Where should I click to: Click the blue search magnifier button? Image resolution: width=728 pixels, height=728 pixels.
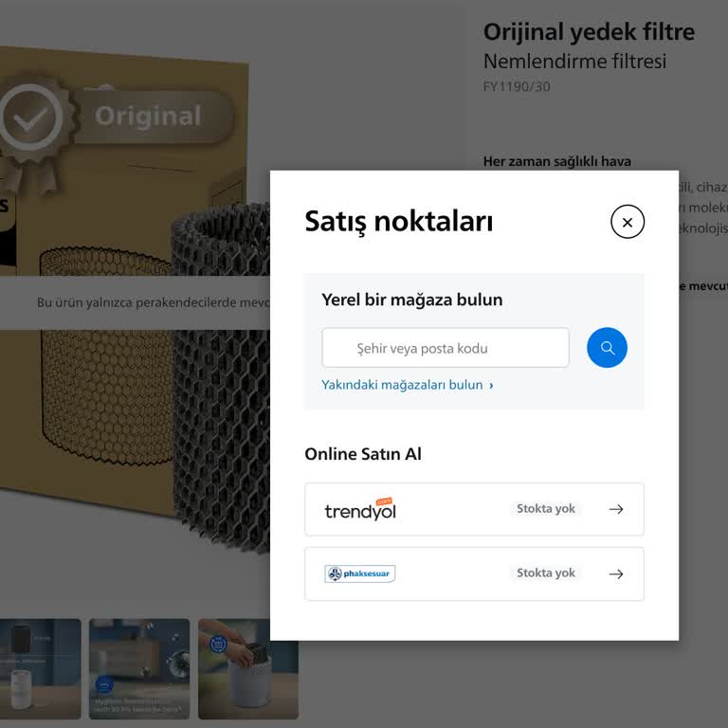click(607, 347)
